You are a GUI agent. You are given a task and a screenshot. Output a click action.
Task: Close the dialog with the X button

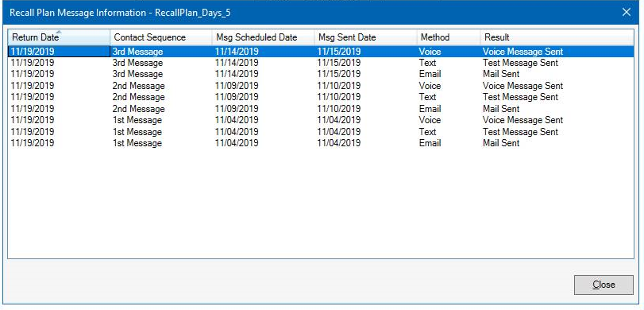point(627,13)
